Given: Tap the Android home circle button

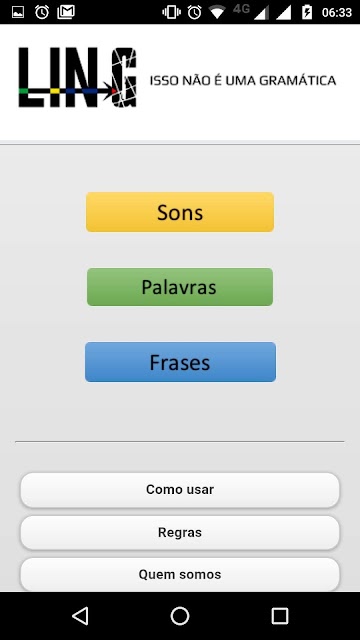Looking at the screenshot, I should pyautogui.click(x=180, y=616).
